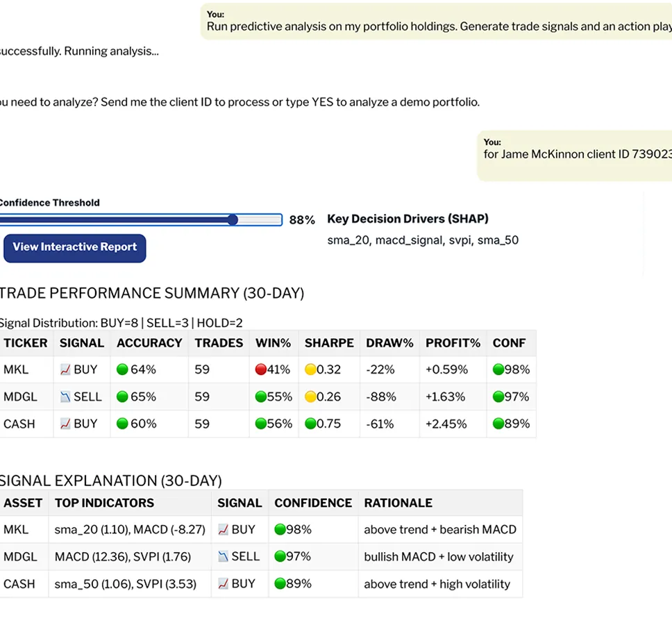Screen dimensions: 672x625
Task: Click the green CONF dot in MKL performance row
Action: (498, 369)
